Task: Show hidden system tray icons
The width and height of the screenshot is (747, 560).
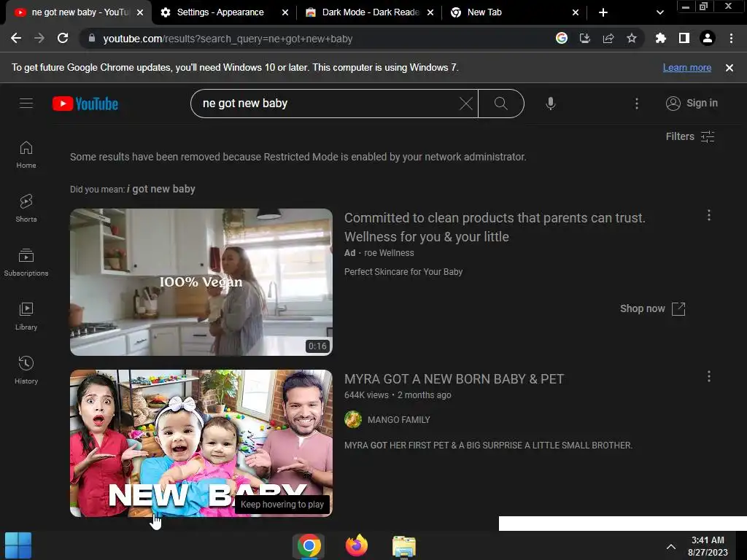Action: tap(671, 547)
